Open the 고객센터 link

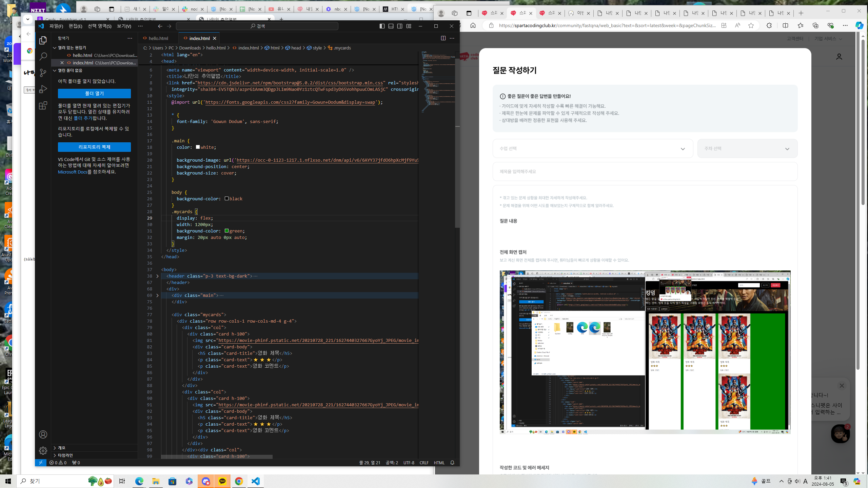coord(795,39)
